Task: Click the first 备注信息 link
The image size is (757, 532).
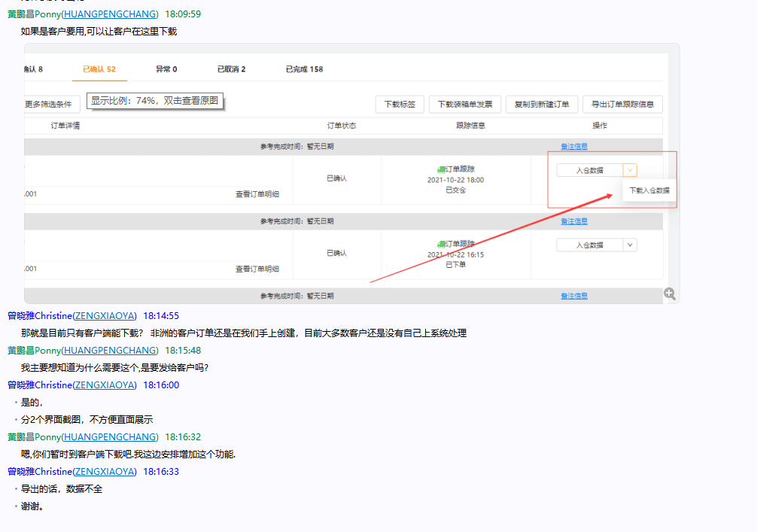Action: click(x=574, y=147)
